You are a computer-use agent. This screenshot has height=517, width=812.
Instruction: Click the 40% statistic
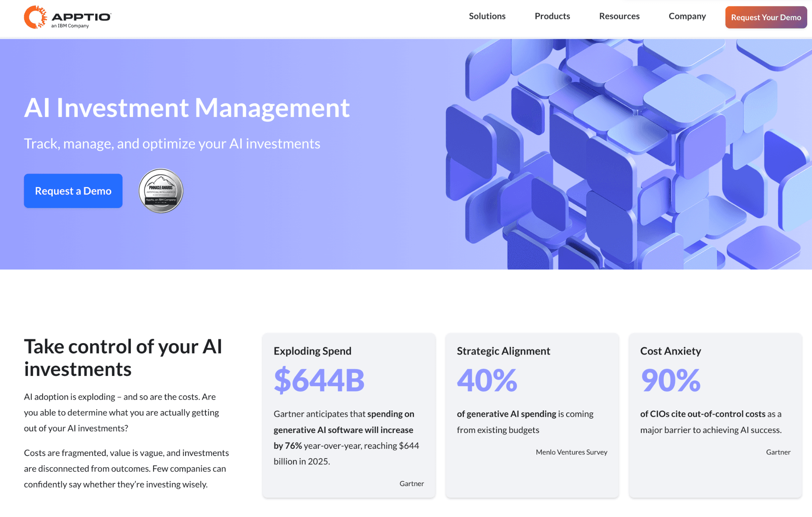(x=487, y=380)
